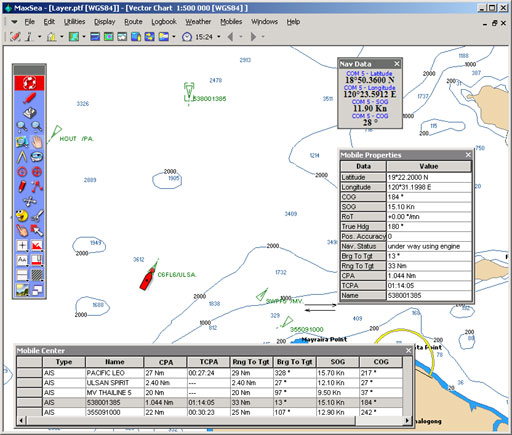Viewport: 512px width, 435px height.
Task: Pick the divider compass measuring tool
Action: click(22, 157)
